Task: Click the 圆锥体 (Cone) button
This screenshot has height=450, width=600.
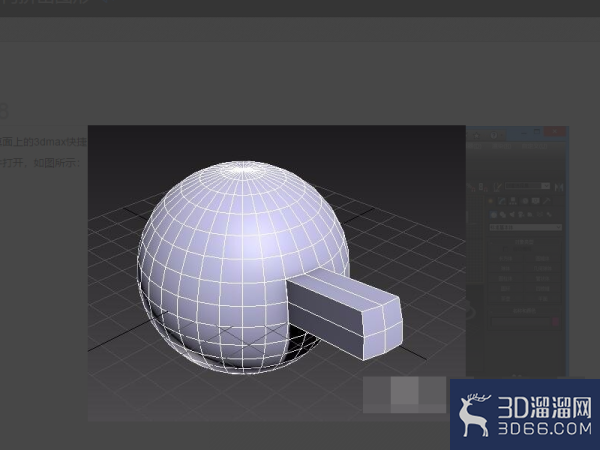Action: click(542, 258)
